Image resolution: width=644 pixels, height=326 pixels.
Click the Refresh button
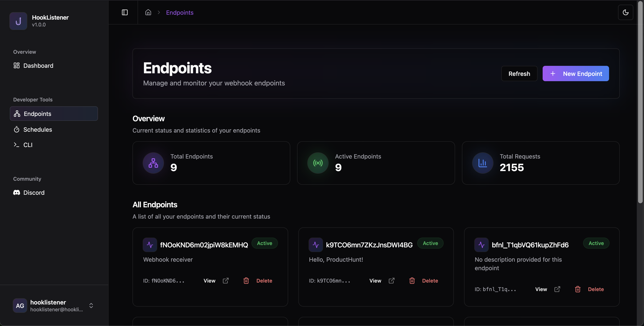[x=519, y=74]
